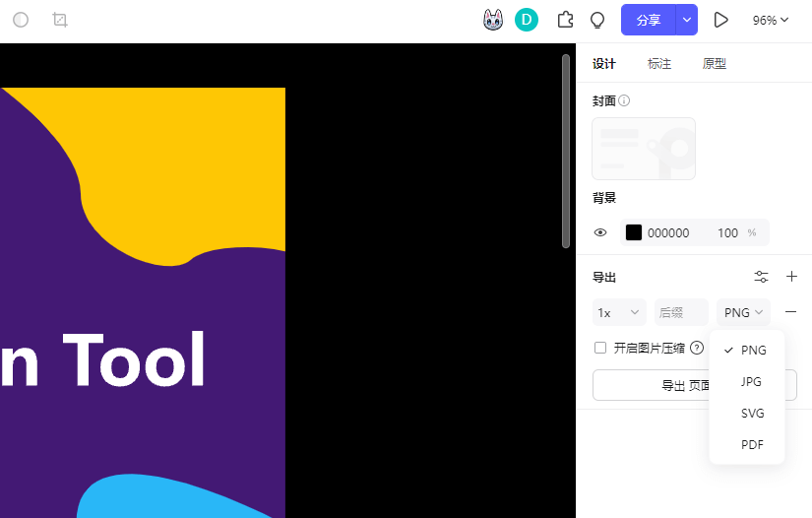Expand the share button dropdown arrow
Viewport: 812px width, 518px height.
[x=687, y=21]
